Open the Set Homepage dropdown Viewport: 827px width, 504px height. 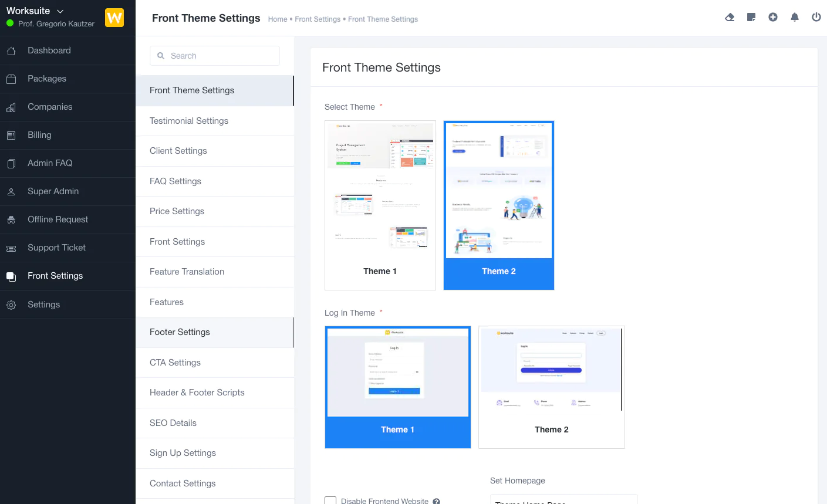[563, 500]
